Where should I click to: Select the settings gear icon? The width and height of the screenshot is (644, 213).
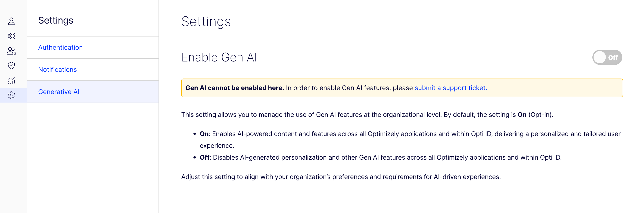[x=11, y=95]
